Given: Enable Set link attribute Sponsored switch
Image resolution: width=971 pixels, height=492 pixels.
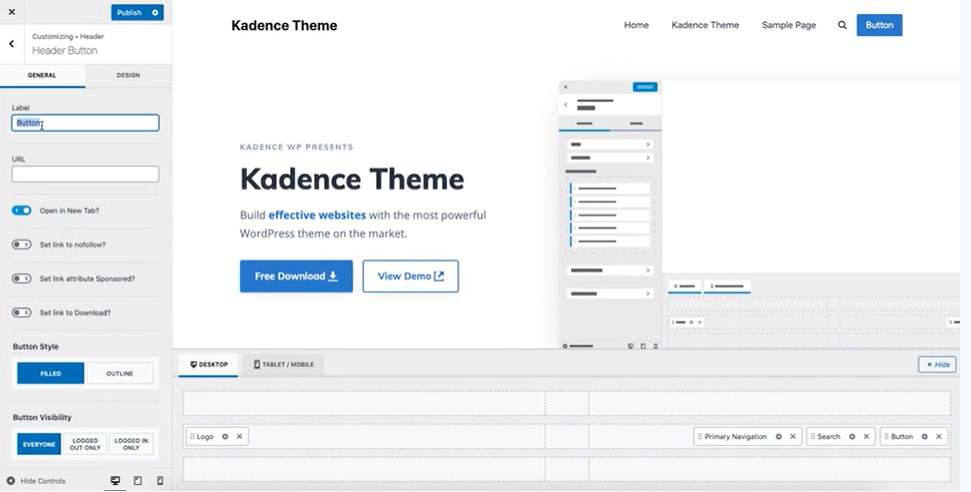Looking at the screenshot, I should (22, 279).
